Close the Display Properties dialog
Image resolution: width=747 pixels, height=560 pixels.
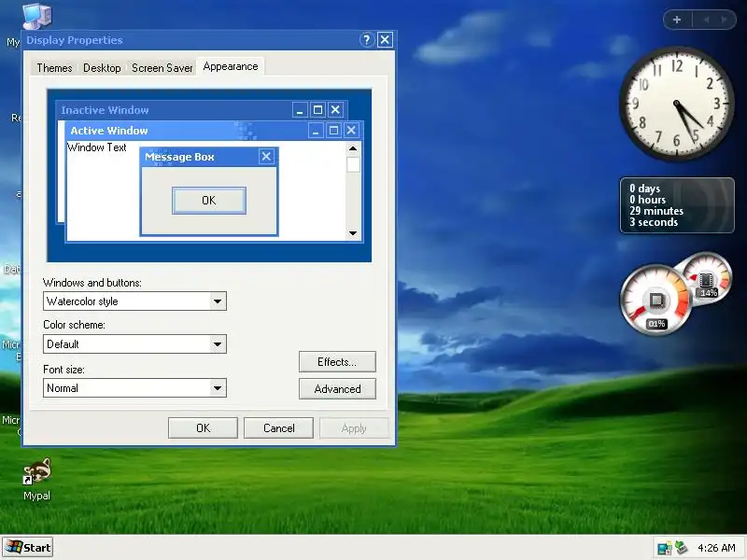(x=385, y=40)
